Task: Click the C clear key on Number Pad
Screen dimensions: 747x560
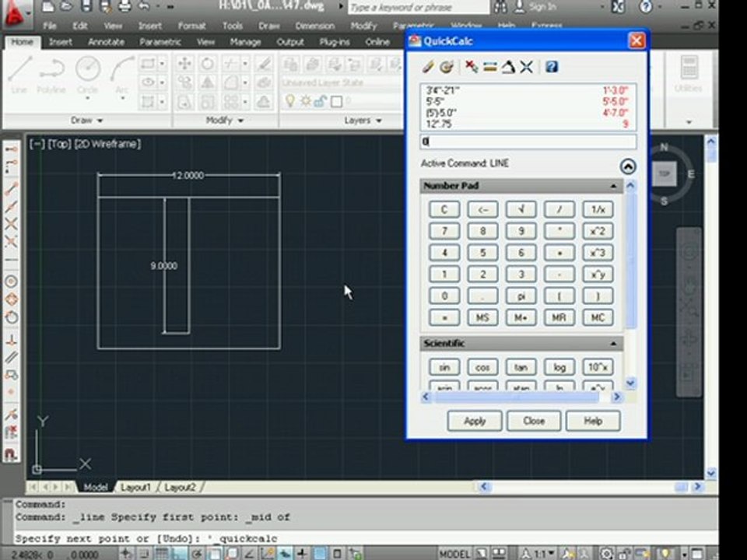Action: (444, 209)
